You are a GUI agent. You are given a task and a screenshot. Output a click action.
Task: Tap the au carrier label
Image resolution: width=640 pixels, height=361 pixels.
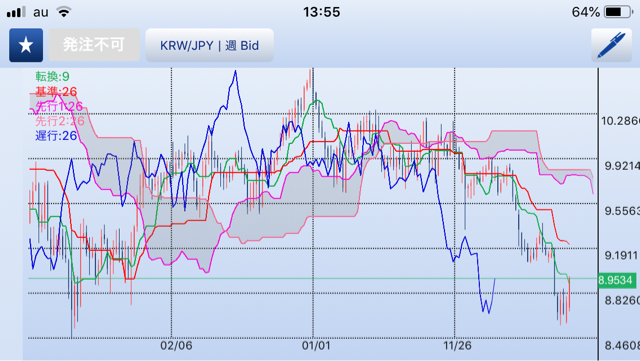(x=41, y=12)
